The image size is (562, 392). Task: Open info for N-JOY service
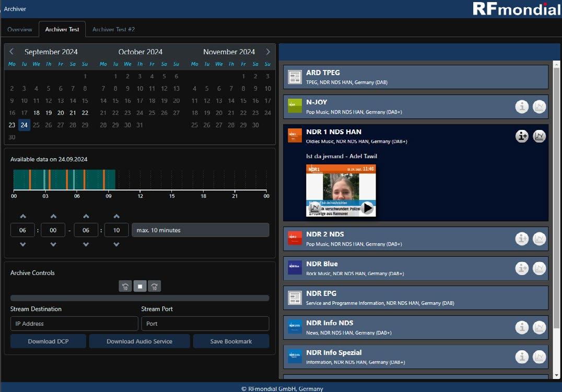522,106
